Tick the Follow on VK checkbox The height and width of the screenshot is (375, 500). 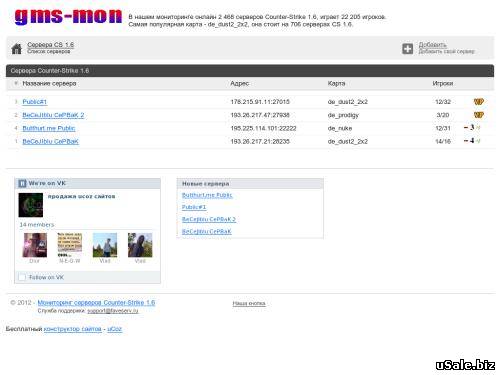pyautogui.click(x=22, y=277)
